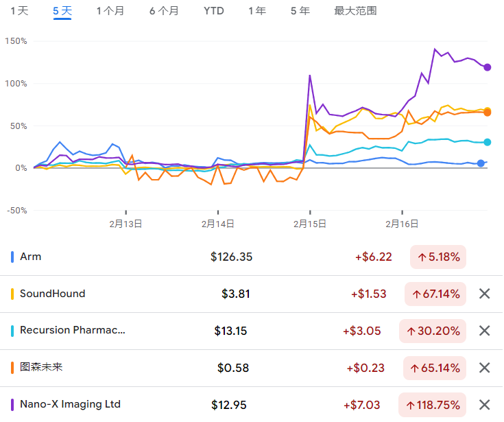The image size is (504, 422).
Task: Open the Recursion Pharmac... stock name
Action: [73, 330]
